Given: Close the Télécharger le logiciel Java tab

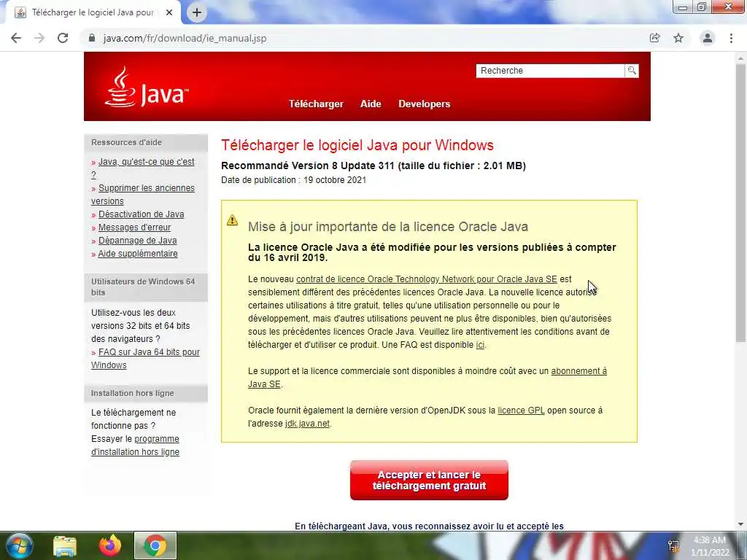Looking at the screenshot, I should coord(169,12).
